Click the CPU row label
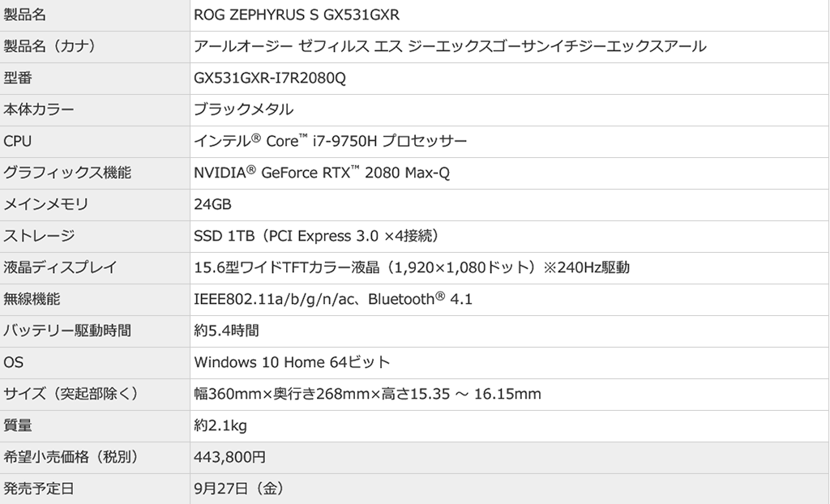Viewport: 830px width, 504px height. tap(18, 141)
